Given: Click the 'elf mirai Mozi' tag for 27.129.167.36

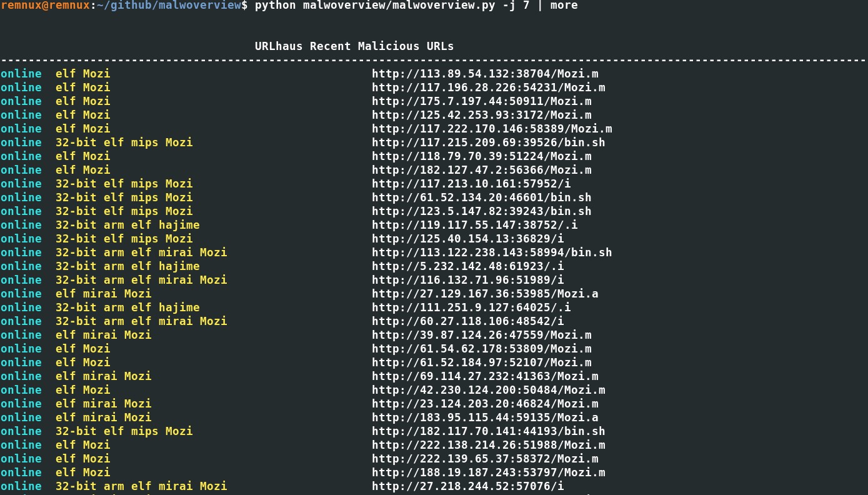Looking at the screenshot, I should [x=103, y=294].
